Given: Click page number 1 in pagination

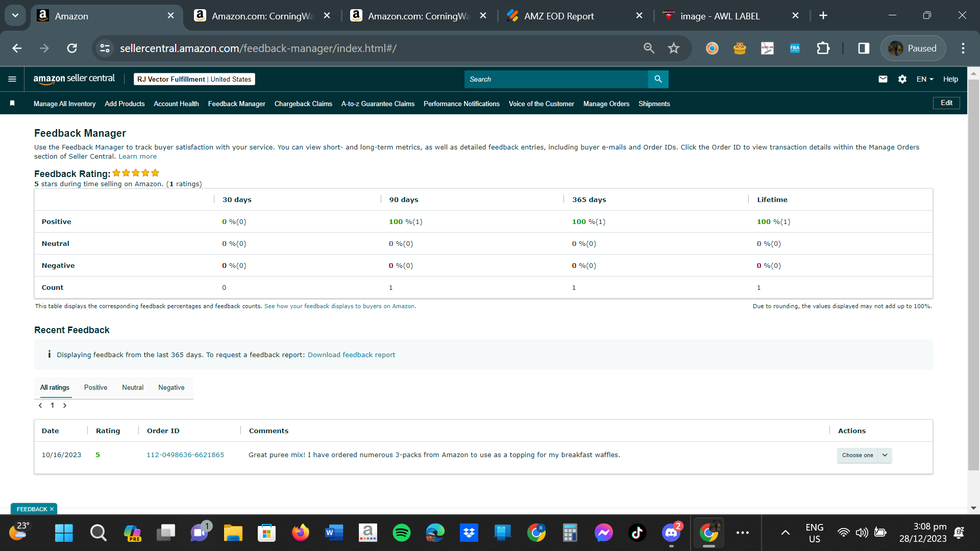Looking at the screenshot, I should 52,406.
